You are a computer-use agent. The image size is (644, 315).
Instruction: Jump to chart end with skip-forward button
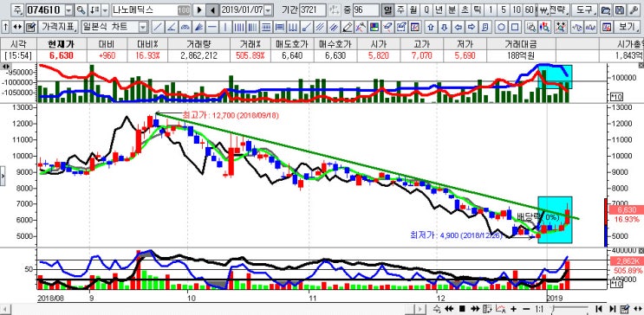612,309
